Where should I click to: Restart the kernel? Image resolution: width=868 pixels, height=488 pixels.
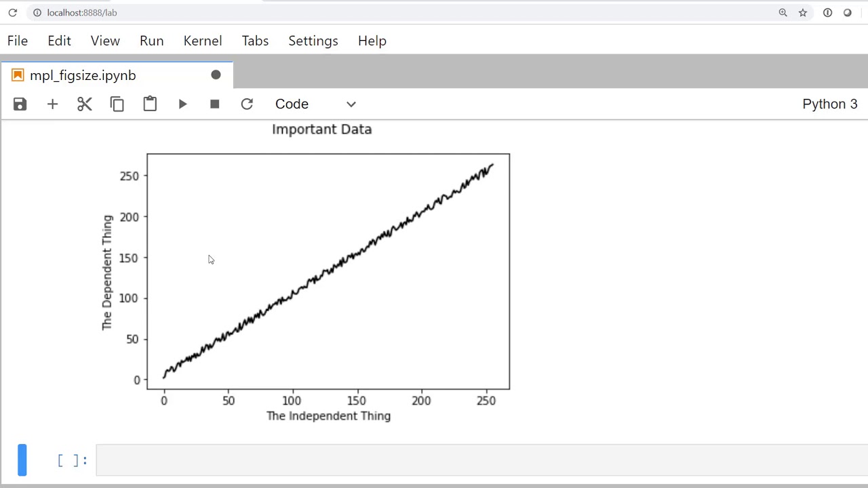tap(247, 104)
